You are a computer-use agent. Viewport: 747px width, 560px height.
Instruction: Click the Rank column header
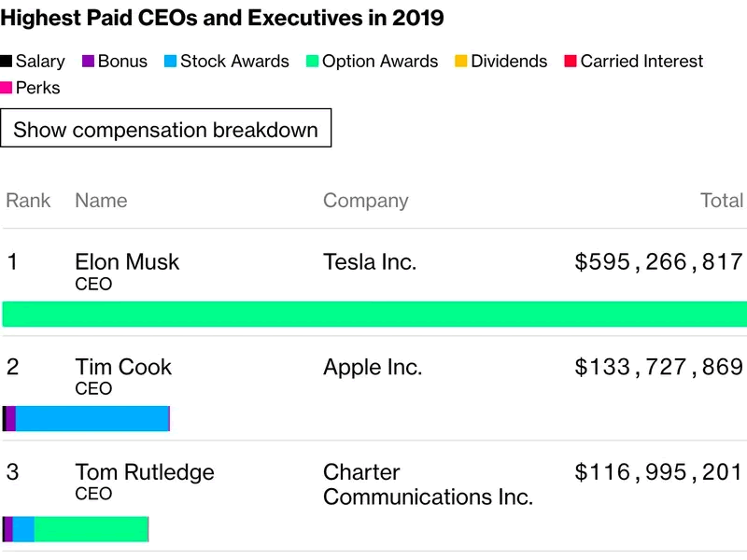[x=28, y=201]
